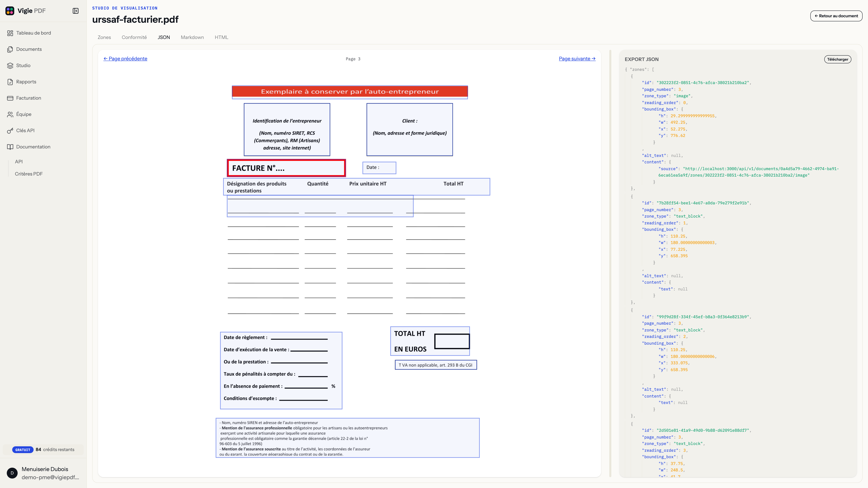Select the Client zone box
This screenshot has height=488, width=868.
(x=409, y=130)
